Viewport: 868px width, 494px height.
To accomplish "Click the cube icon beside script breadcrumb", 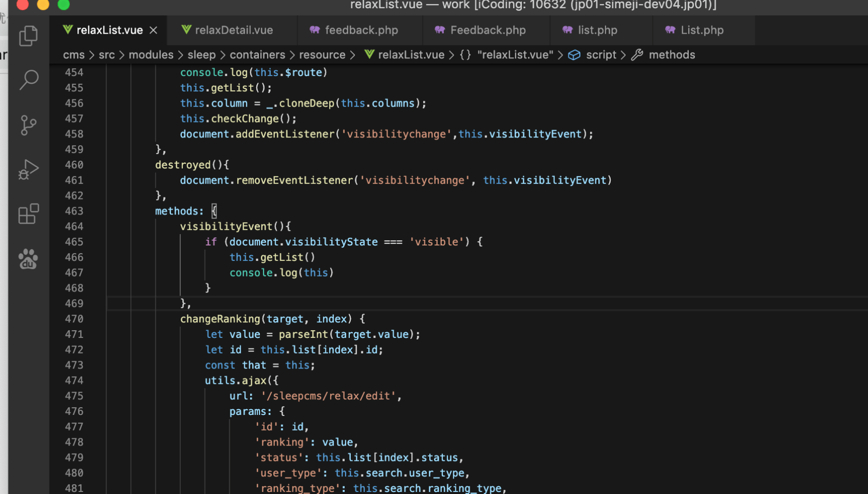I will pos(574,55).
